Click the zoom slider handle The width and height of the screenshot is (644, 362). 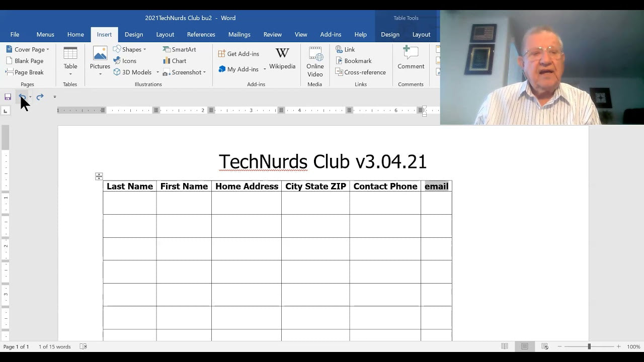(589, 346)
